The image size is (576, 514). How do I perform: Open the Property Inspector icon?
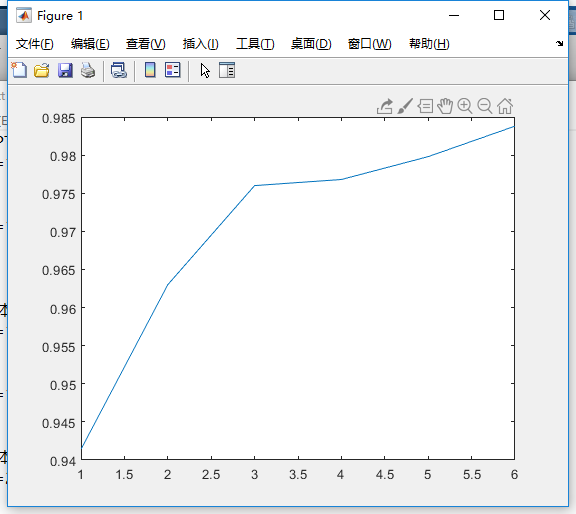(227, 70)
